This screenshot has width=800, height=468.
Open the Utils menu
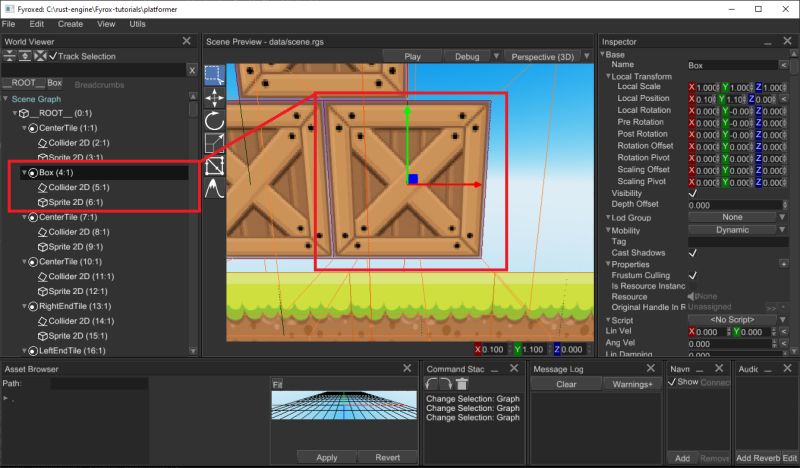[x=137, y=24]
